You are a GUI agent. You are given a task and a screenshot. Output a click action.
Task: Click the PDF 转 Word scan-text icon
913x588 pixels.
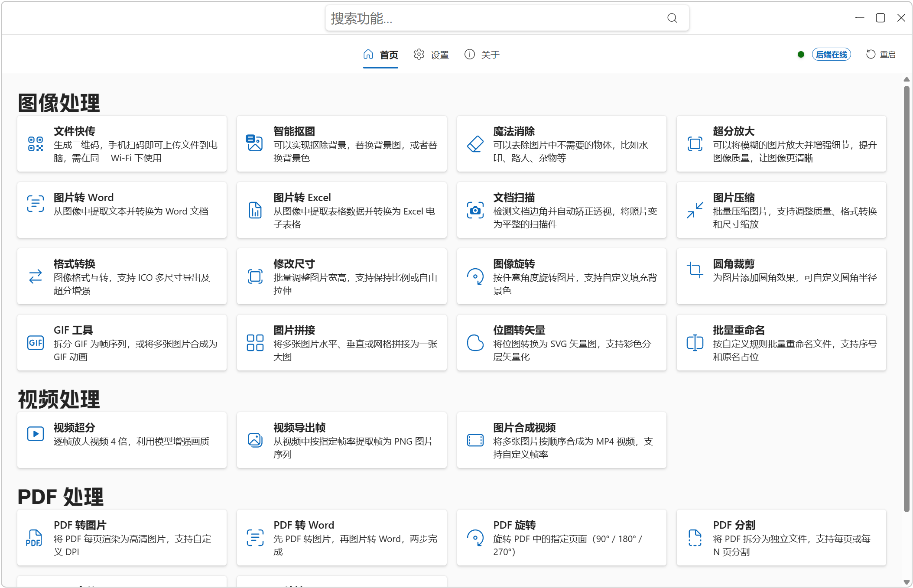point(255,538)
